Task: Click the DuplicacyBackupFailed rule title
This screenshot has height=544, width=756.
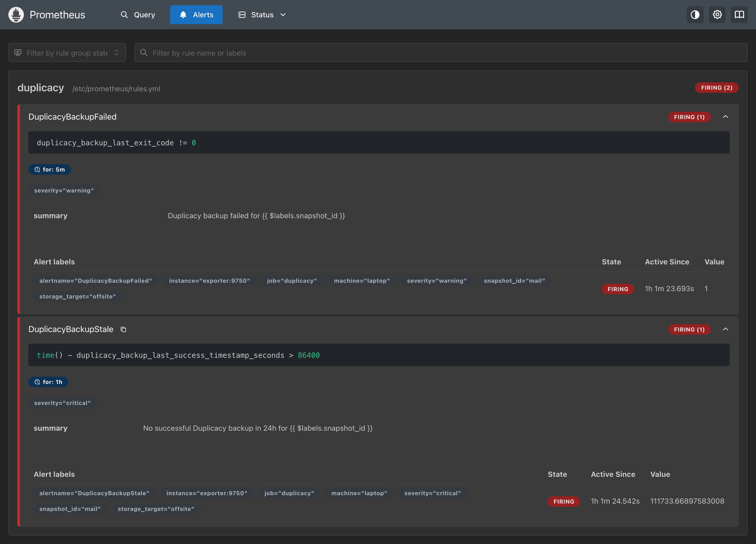Action: [x=72, y=117]
